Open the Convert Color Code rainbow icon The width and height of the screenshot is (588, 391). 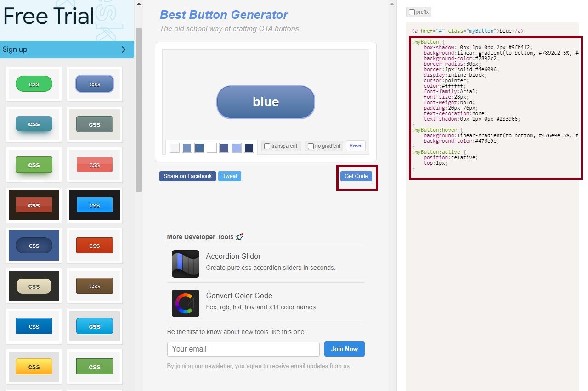point(186,303)
